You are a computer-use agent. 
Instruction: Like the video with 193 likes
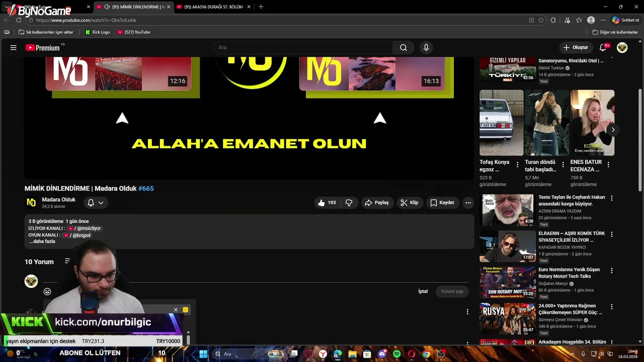[x=327, y=203]
